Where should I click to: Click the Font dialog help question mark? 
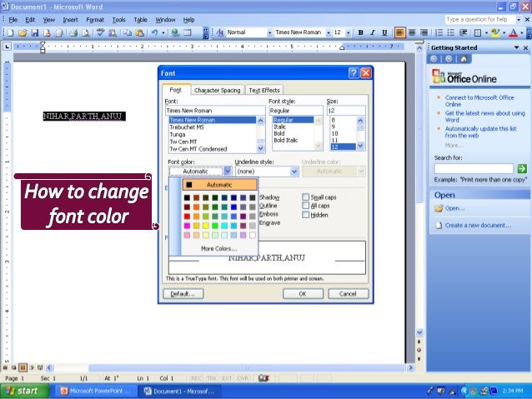click(354, 72)
